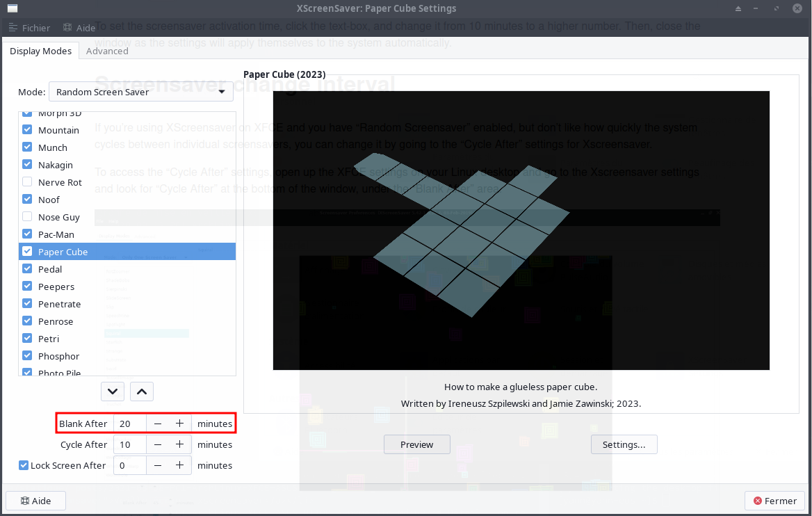Screen dimensions: 812x516
Task: Open the Mode dropdown
Action: pos(140,92)
